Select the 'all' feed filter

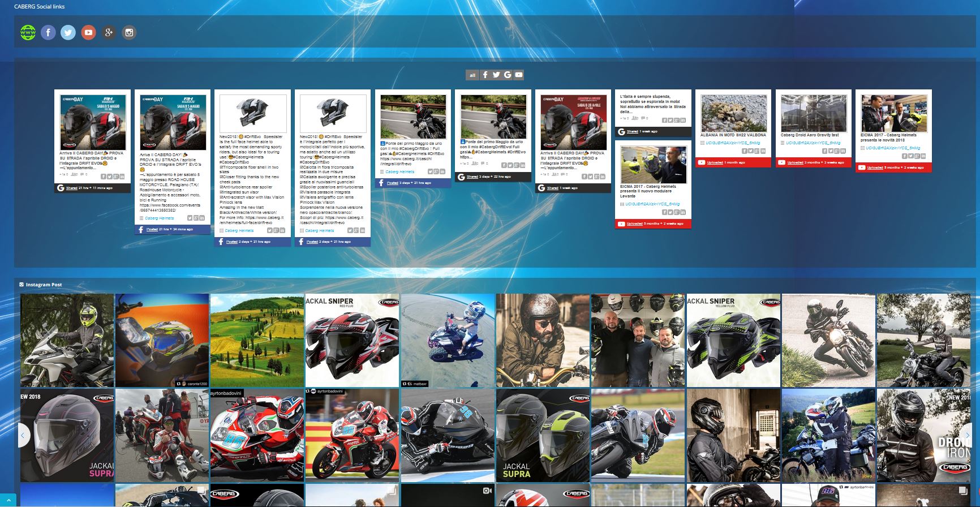coord(472,75)
